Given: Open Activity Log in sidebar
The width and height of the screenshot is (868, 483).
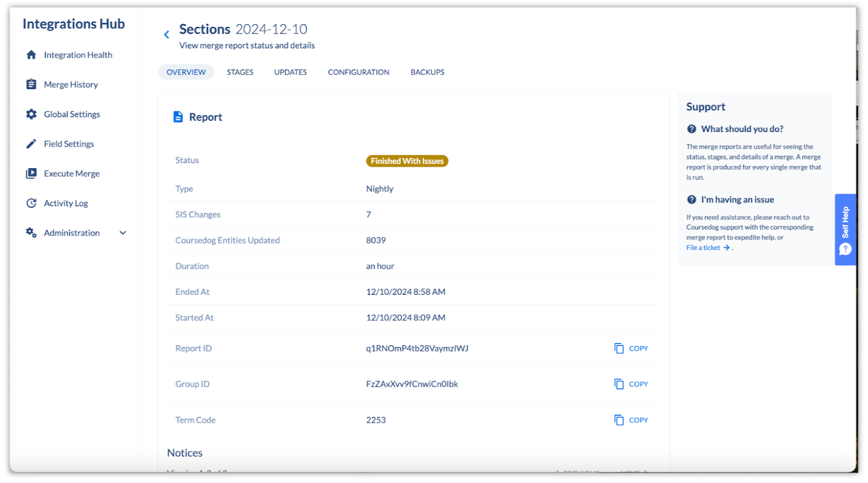Looking at the screenshot, I should (66, 203).
